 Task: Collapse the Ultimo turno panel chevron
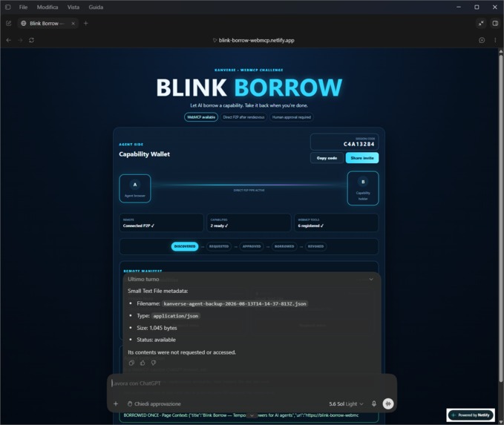click(371, 279)
